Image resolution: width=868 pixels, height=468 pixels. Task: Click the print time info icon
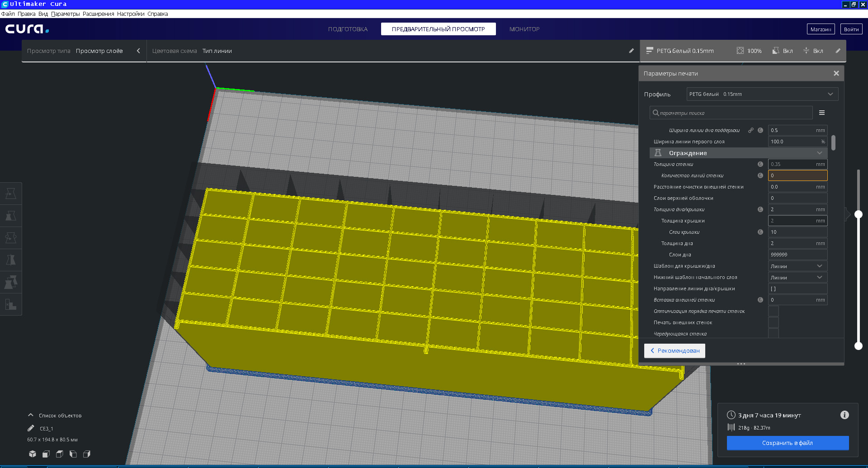tap(844, 415)
